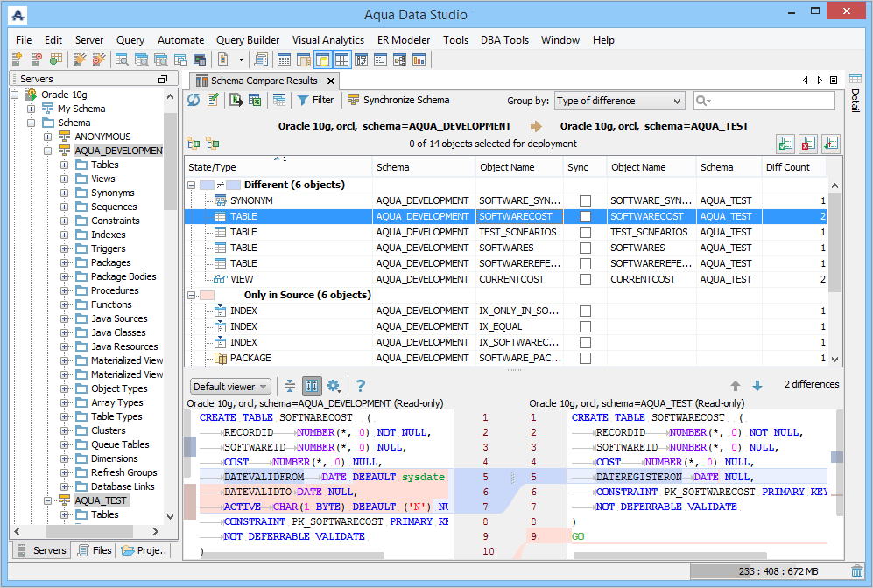
Task: Jump to next difference arrow
Action: pos(757,386)
